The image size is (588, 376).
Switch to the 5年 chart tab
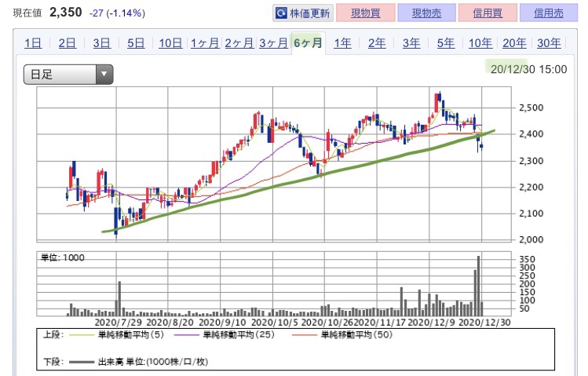coord(446,43)
